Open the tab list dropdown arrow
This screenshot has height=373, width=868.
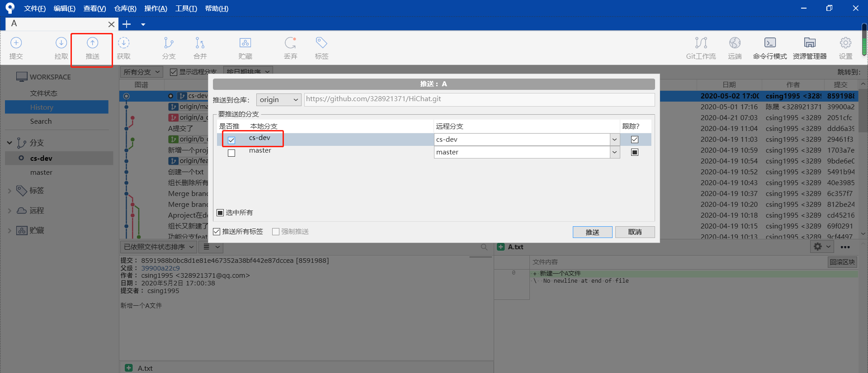click(x=143, y=24)
